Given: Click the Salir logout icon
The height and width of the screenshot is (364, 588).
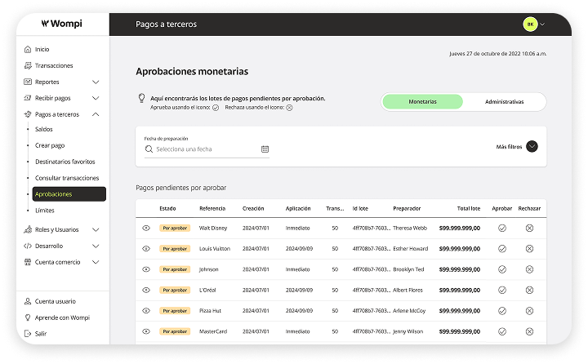Looking at the screenshot, I should click(x=28, y=333).
